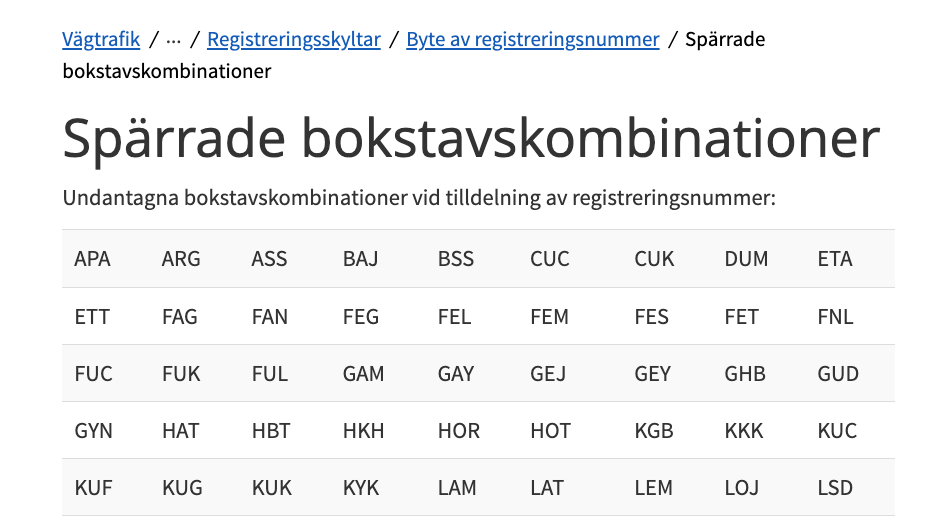Click the KKK table cell
This screenshot has width=946, height=525.
pos(744,431)
